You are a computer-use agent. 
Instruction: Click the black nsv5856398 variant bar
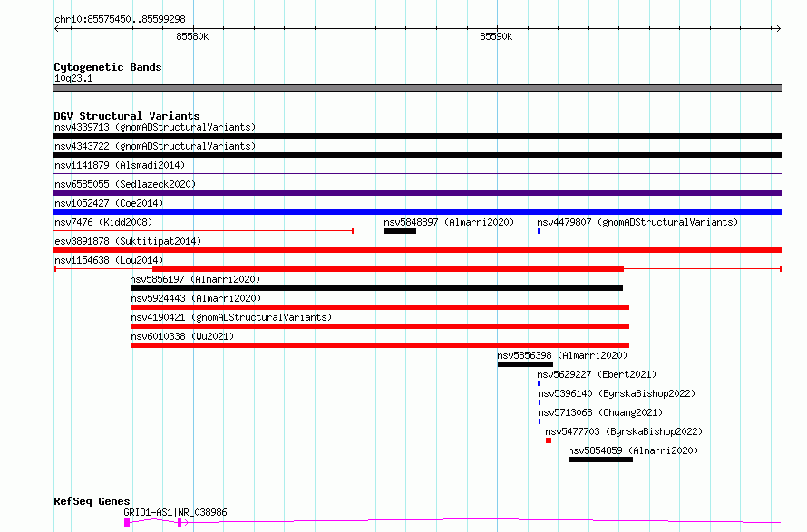click(x=525, y=364)
